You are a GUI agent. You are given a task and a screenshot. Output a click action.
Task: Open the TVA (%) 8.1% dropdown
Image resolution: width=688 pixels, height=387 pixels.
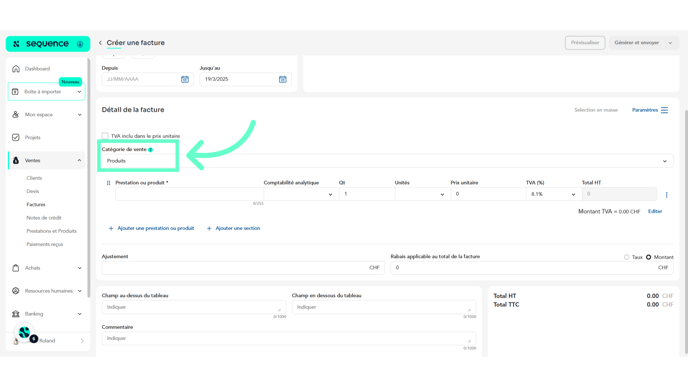pos(553,194)
